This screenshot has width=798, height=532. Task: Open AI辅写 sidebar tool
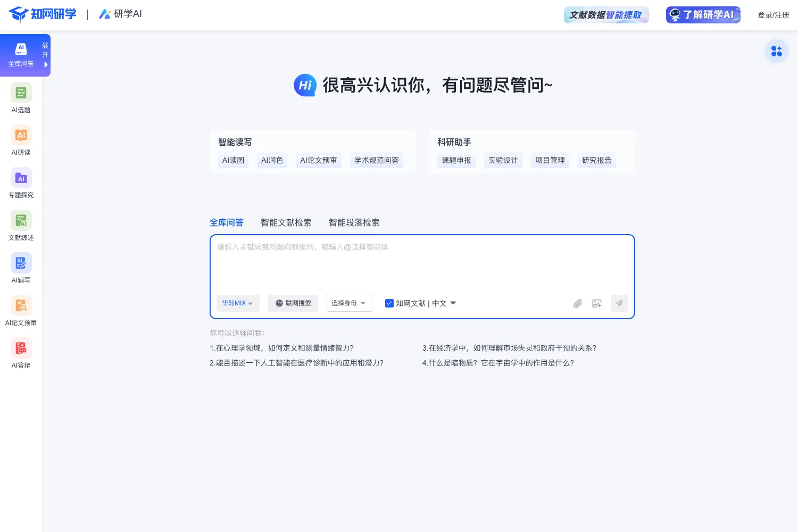pyautogui.click(x=21, y=268)
